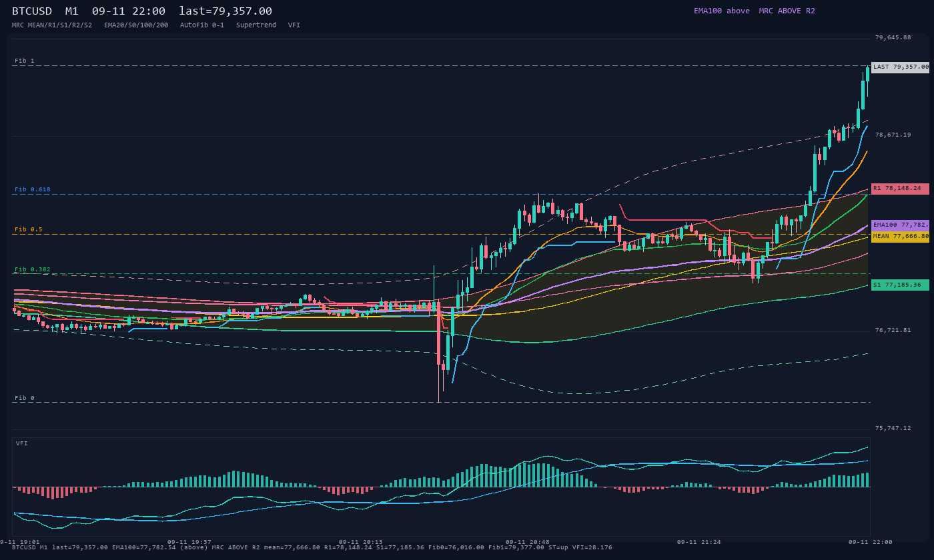Click the 79,645.88 price axis label
This screenshot has height=560, width=934.
click(x=893, y=37)
